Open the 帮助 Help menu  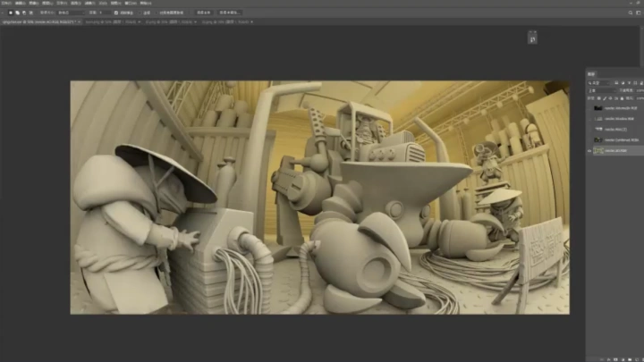point(146,4)
